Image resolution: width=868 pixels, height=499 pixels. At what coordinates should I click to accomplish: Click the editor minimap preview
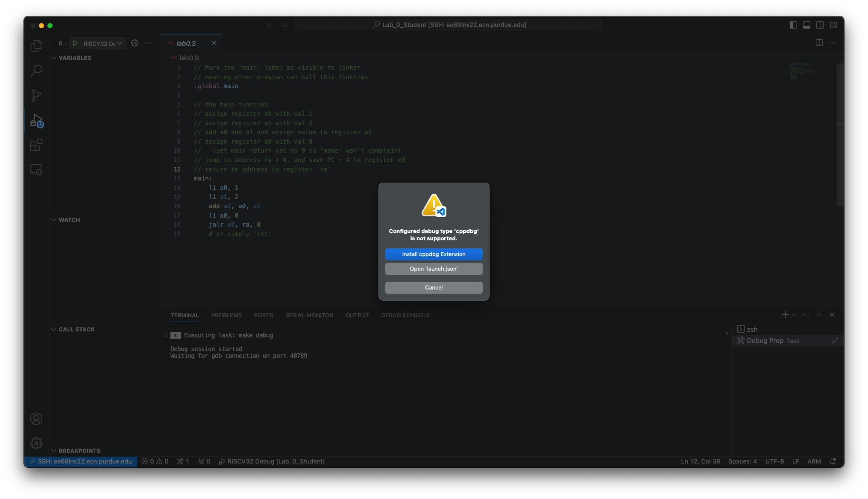[802, 71]
